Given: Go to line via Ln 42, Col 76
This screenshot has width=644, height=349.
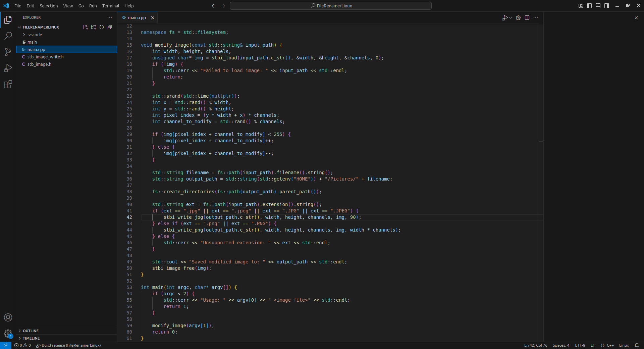Looking at the screenshot, I should pos(536,345).
